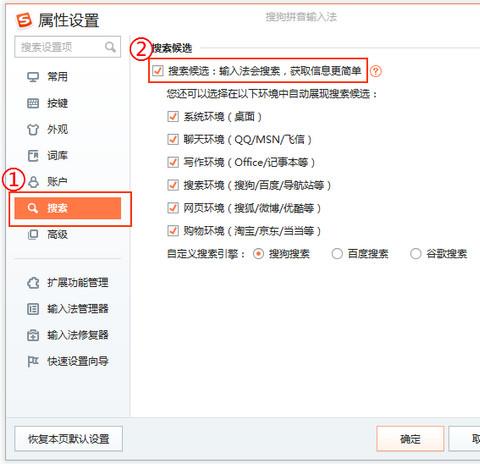Click the magnifier icon in settings search box
The height and width of the screenshot is (464, 480).
[110, 47]
